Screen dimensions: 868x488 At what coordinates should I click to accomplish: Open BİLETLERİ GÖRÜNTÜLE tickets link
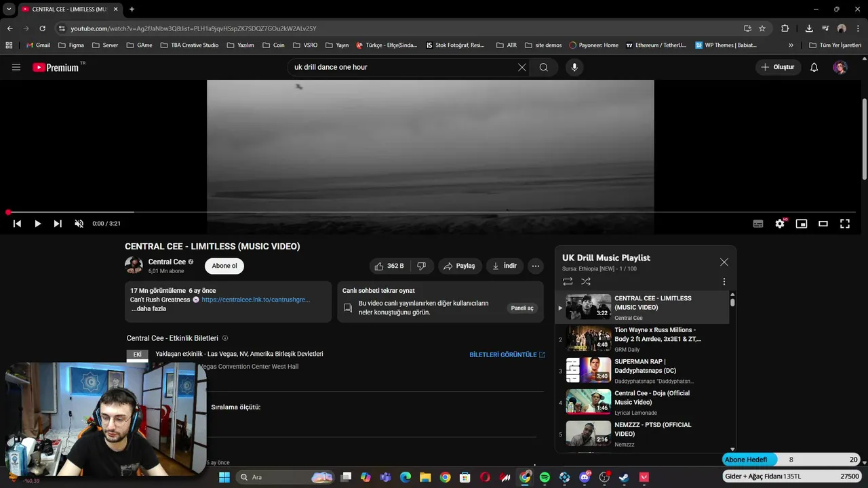coord(507,354)
